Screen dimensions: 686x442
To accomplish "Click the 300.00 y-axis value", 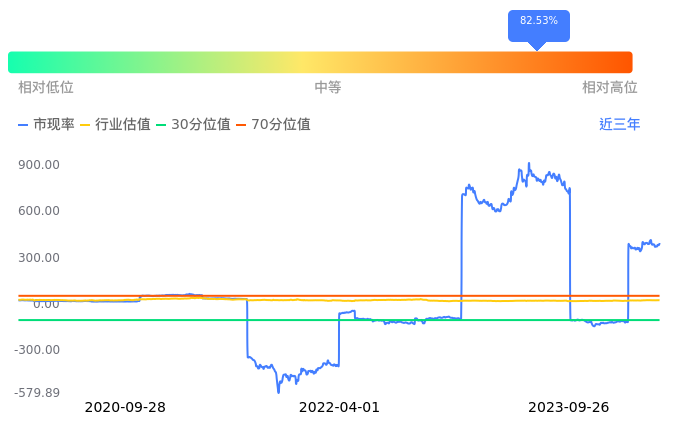I will (39, 258).
